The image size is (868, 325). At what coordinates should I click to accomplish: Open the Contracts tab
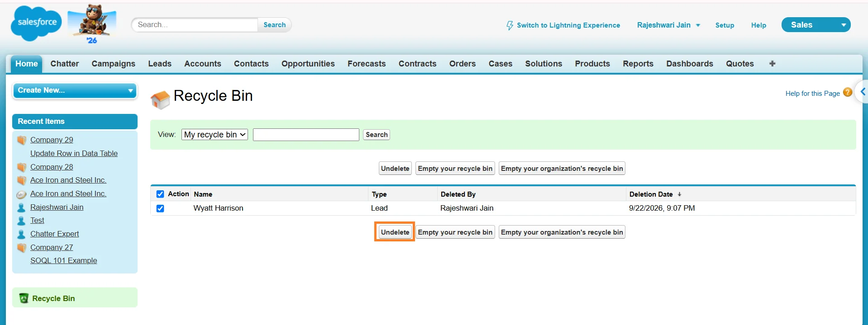pyautogui.click(x=417, y=64)
